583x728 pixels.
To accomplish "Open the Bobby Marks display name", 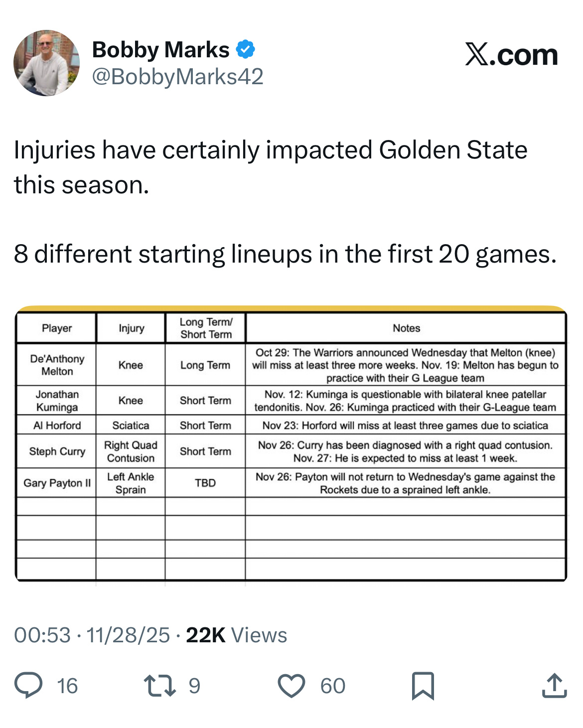I will pyautogui.click(x=160, y=50).
